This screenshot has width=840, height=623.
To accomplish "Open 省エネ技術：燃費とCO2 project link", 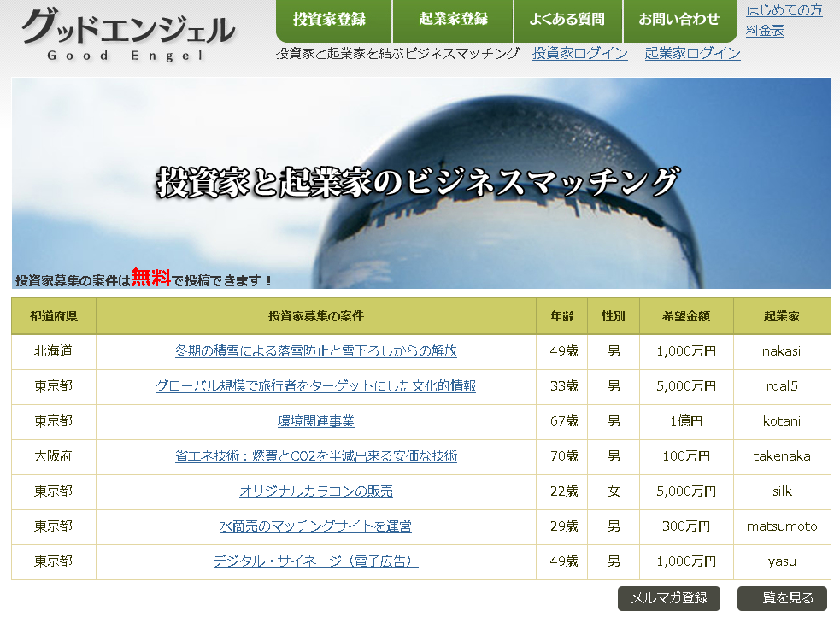I will pyautogui.click(x=316, y=455).
